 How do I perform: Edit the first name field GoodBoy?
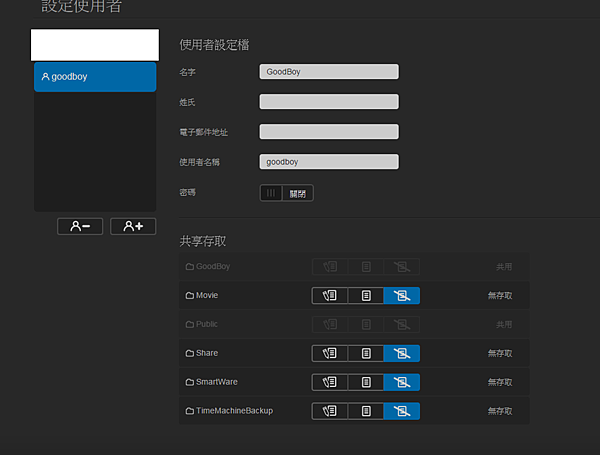(x=329, y=72)
